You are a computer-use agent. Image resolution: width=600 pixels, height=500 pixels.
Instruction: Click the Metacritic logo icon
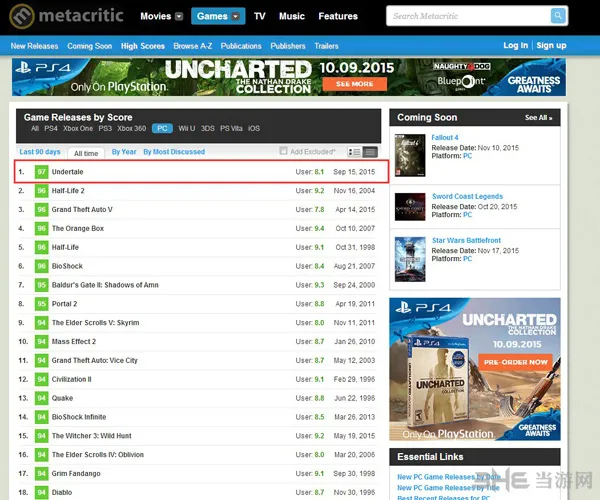click(22, 16)
